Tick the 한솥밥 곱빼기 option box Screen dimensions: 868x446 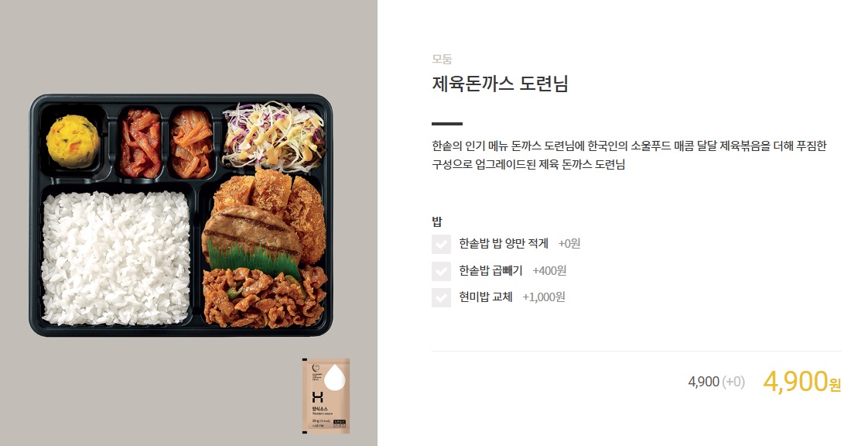click(441, 271)
